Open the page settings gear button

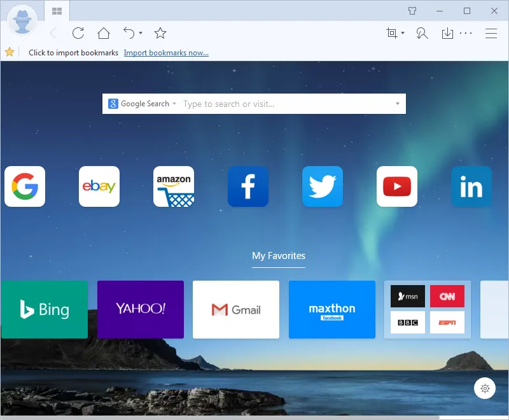tap(485, 388)
